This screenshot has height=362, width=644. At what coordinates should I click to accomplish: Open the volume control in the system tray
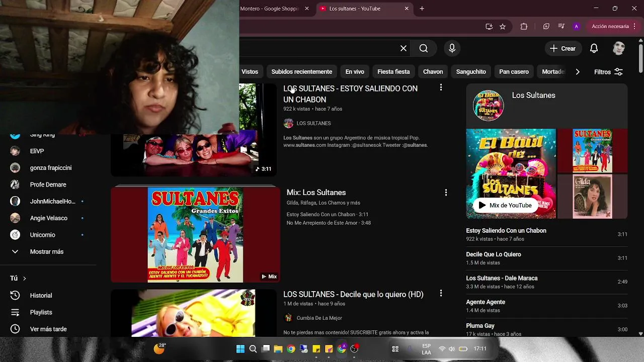click(452, 349)
